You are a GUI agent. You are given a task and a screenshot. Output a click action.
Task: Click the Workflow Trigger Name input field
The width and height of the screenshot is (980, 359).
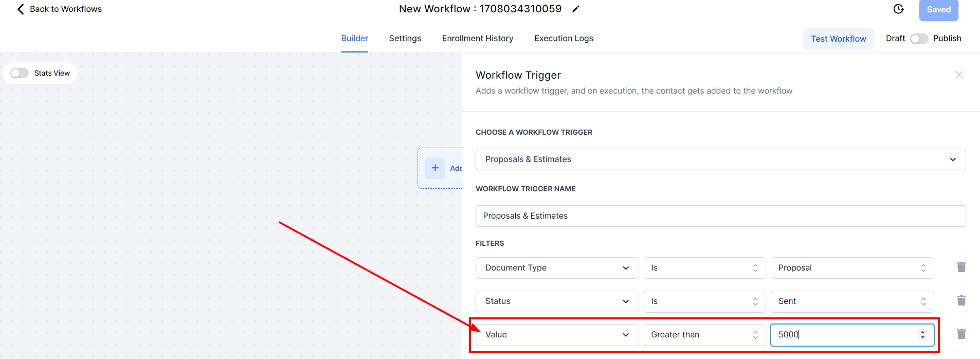click(720, 216)
